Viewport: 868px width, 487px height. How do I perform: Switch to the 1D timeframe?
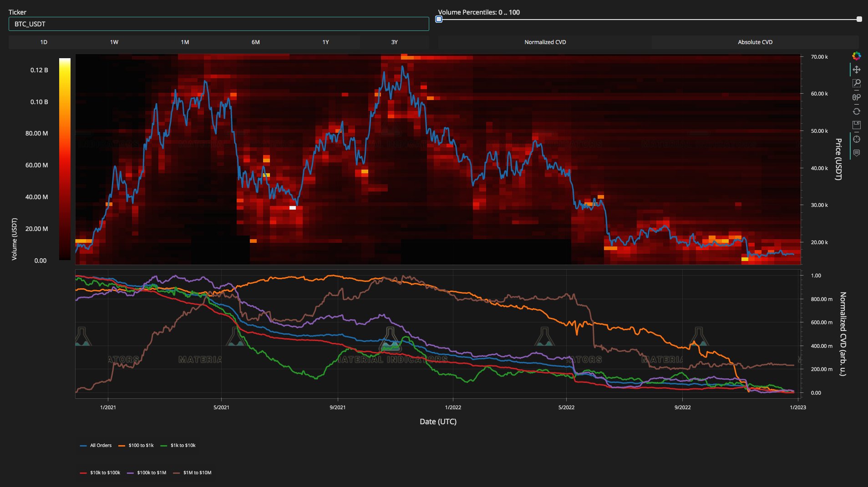pyautogui.click(x=44, y=42)
